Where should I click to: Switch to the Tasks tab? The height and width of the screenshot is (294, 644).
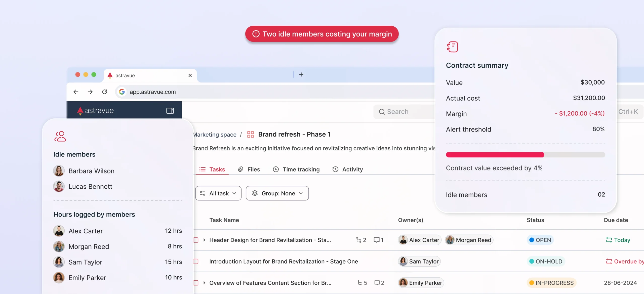click(x=212, y=169)
